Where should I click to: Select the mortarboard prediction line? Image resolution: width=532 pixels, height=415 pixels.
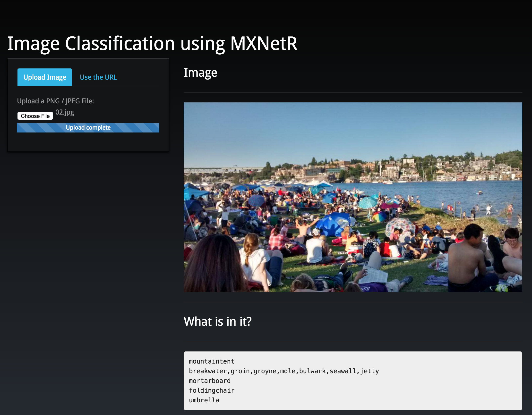209,381
